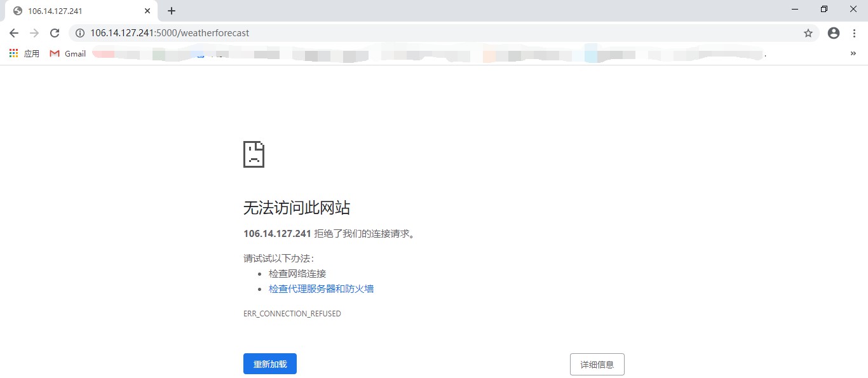868x378 pixels.
Task: Click the address bar URL field
Action: 443,33
